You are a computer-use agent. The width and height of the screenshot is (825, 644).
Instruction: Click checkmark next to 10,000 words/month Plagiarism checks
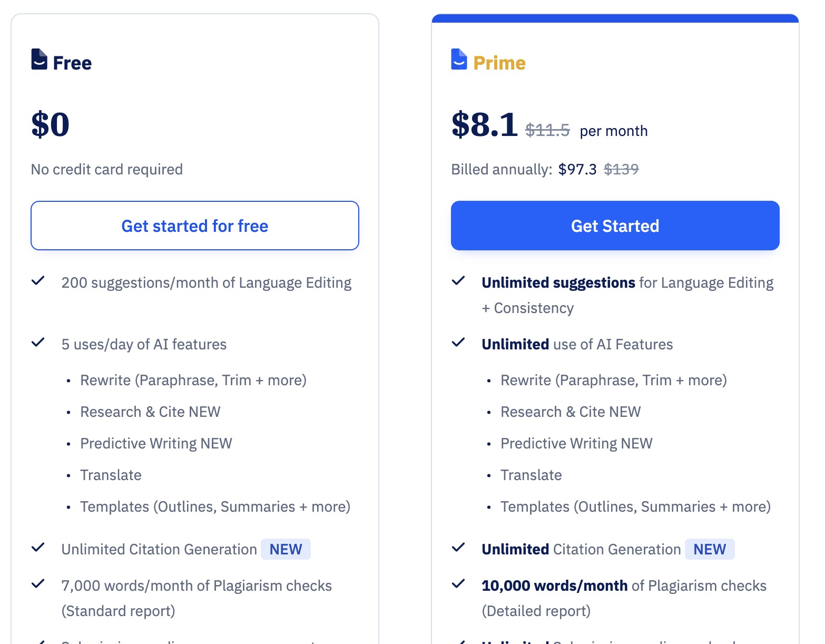[x=458, y=584]
